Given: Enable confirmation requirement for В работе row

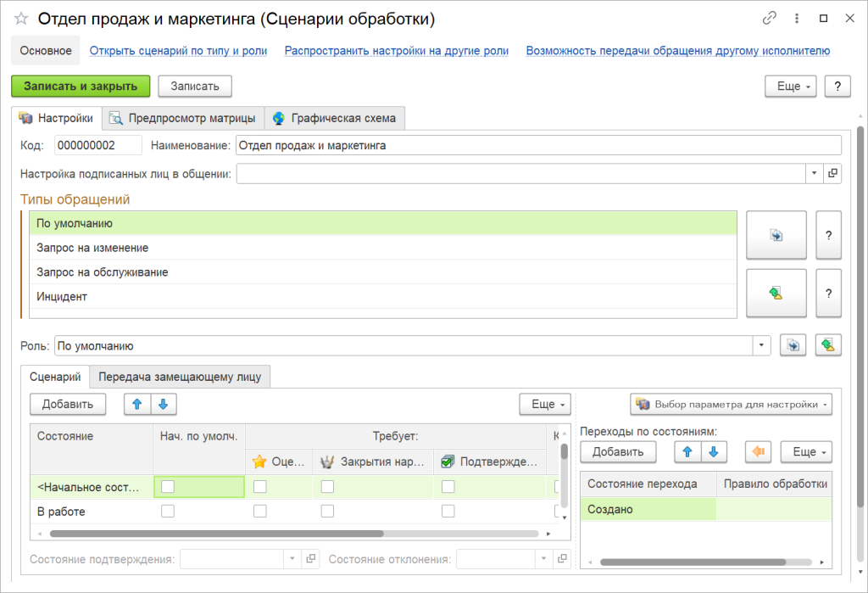Looking at the screenshot, I should 448,512.
